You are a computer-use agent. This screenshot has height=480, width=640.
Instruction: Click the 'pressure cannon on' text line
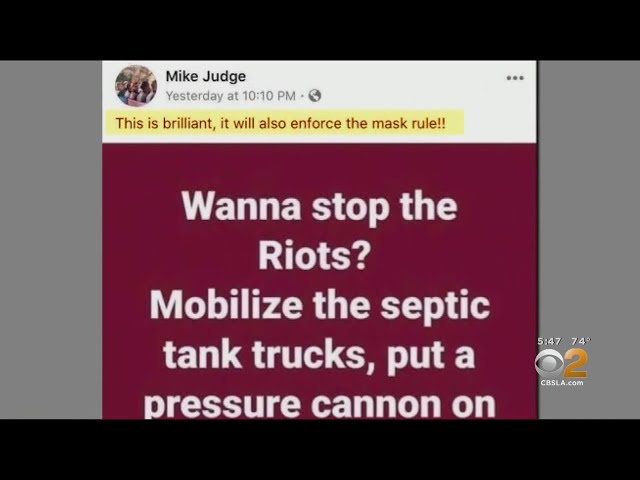320,403
